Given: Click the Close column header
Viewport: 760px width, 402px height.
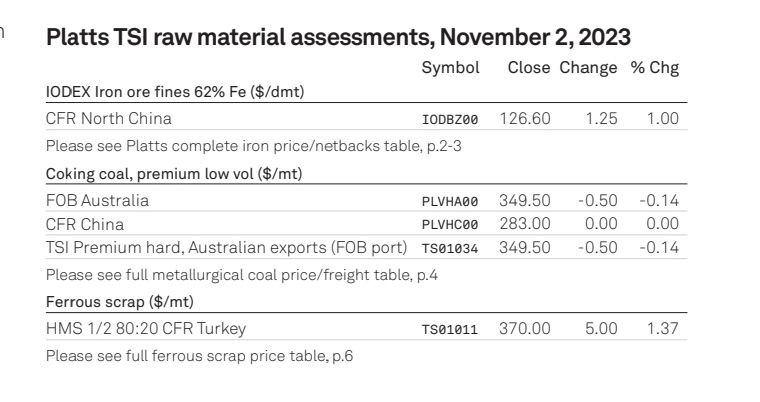Looking at the screenshot, I should pos(529,67).
